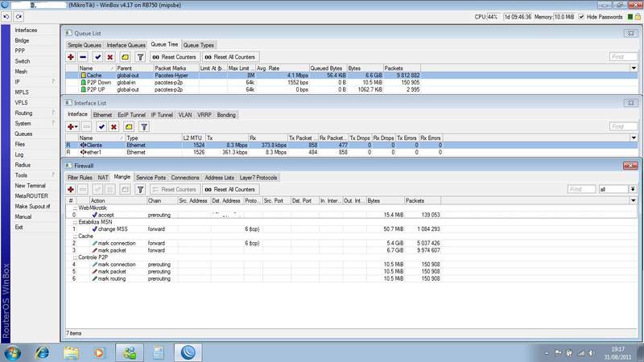
Task: Click Find field in Firewall window
Action: [581, 189]
